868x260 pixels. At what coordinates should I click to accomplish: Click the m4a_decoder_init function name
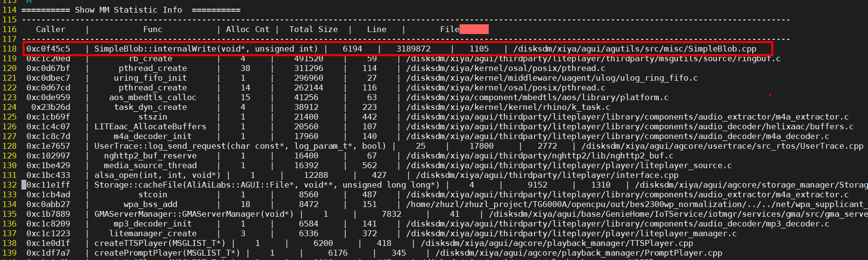pos(153,136)
